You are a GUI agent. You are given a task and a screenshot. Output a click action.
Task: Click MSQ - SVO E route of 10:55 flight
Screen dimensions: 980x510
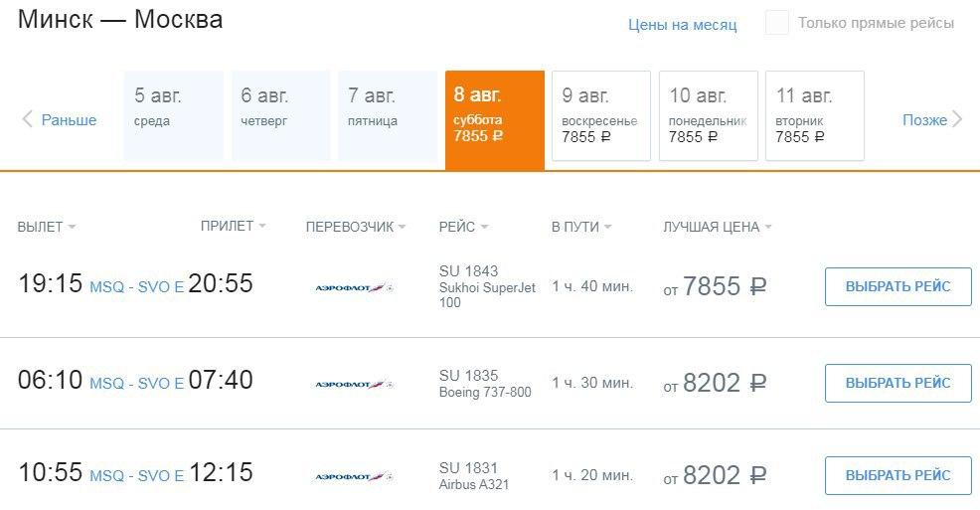coord(136,476)
